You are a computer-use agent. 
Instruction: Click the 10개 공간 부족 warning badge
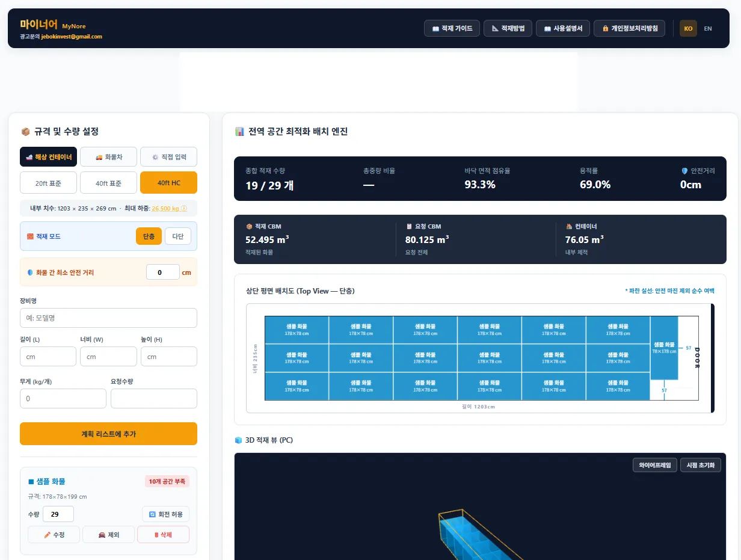click(167, 481)
